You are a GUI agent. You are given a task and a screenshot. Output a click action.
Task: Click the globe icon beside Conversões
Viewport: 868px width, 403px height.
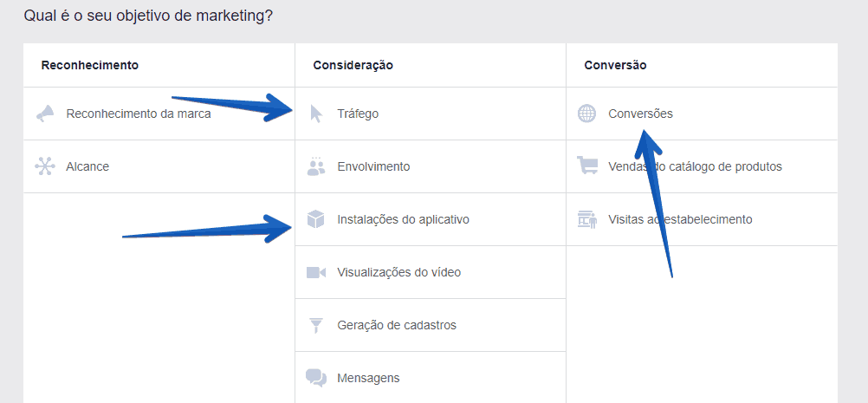[x=586, y=114]
